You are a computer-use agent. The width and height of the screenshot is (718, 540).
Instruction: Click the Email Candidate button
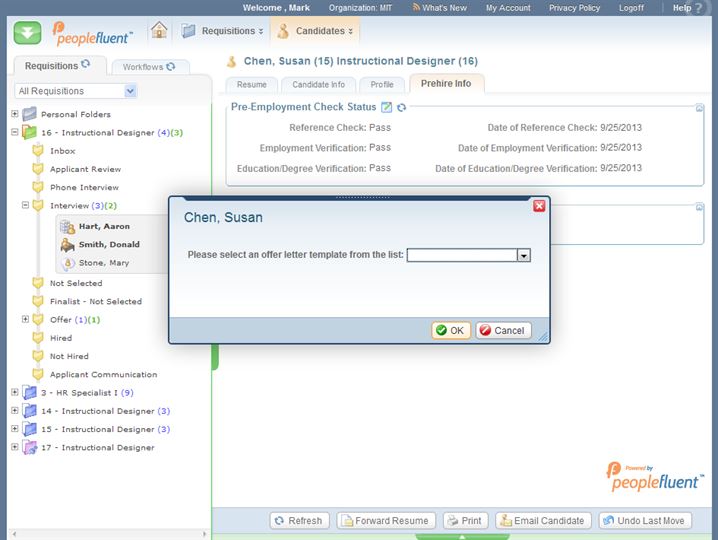tap(543, 520)
